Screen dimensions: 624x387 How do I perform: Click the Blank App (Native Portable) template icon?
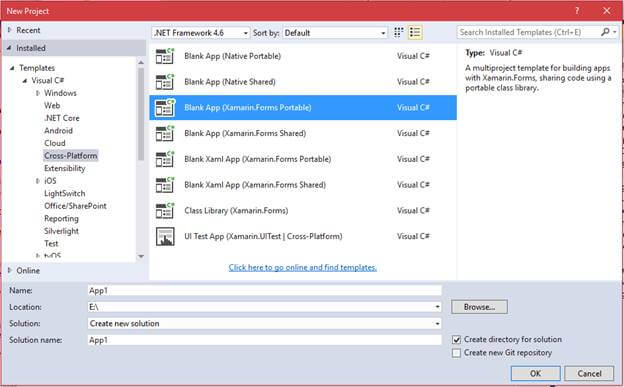(x=165, y=56)
